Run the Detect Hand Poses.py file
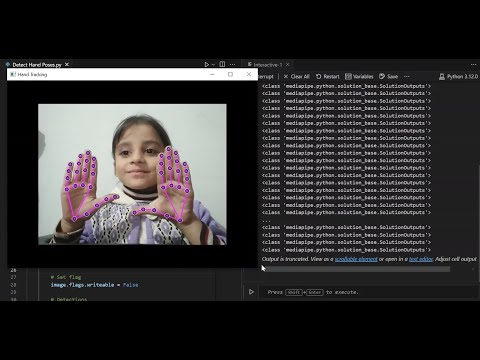This screenshot has height=360, width=480. coord(206,64)
